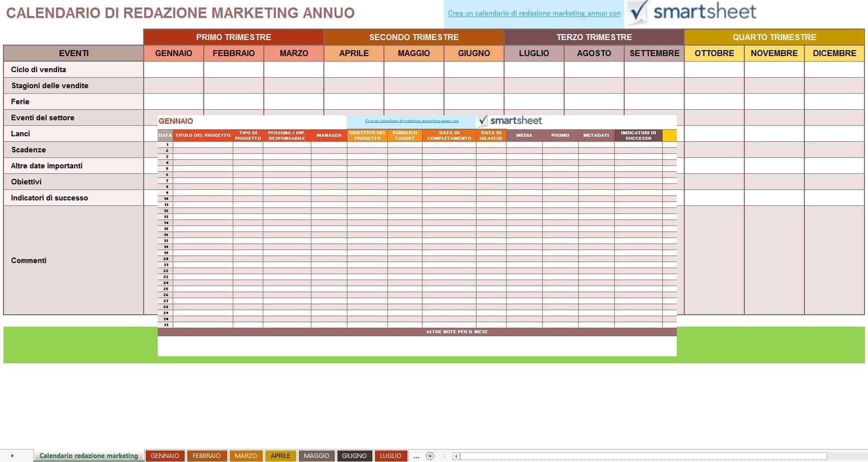Click the TIPO DI PROGETTO header in preview
868x462 pixels.
pos(248,135)
